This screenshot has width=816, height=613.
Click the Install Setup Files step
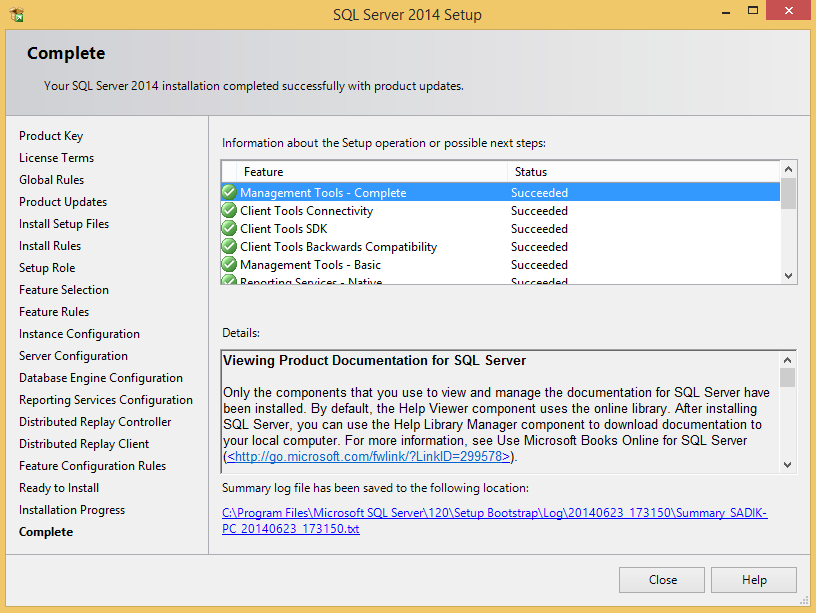coord(64,224)
